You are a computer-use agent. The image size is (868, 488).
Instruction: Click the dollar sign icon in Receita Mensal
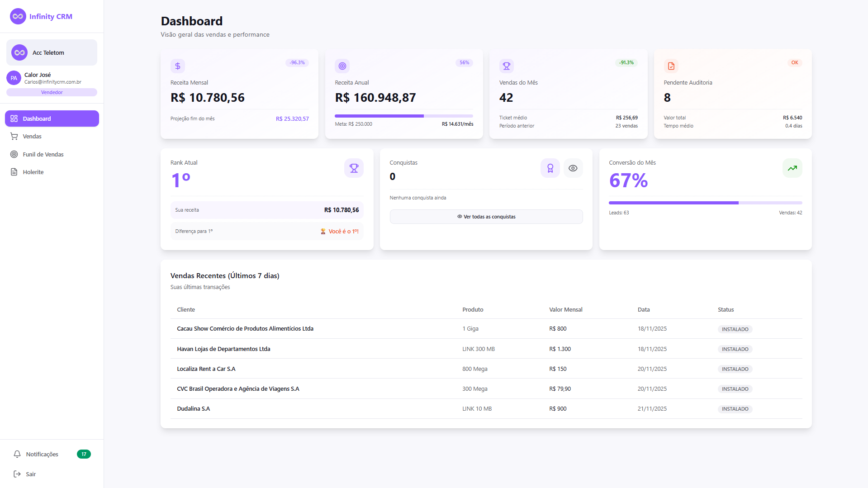point(178,66)
